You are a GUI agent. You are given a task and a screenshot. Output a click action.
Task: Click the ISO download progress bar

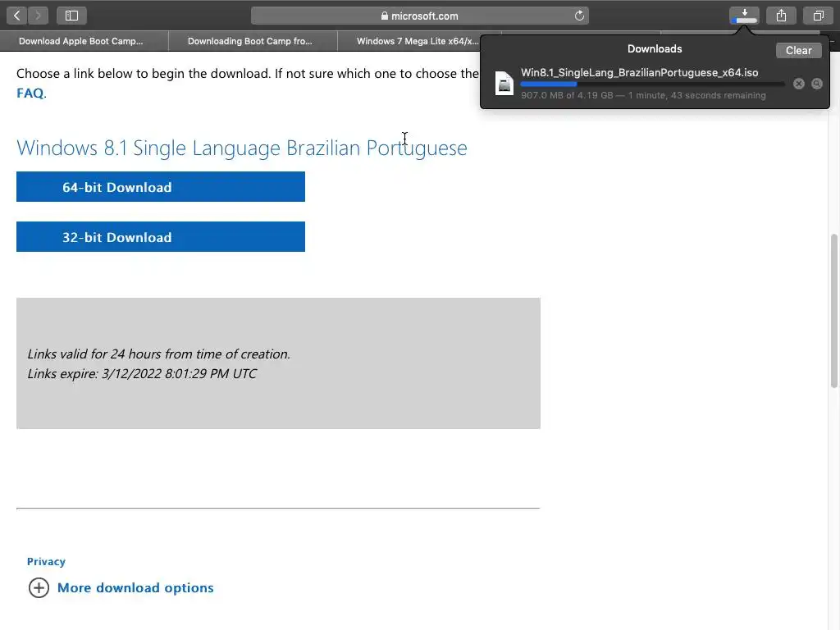(652, 84)
